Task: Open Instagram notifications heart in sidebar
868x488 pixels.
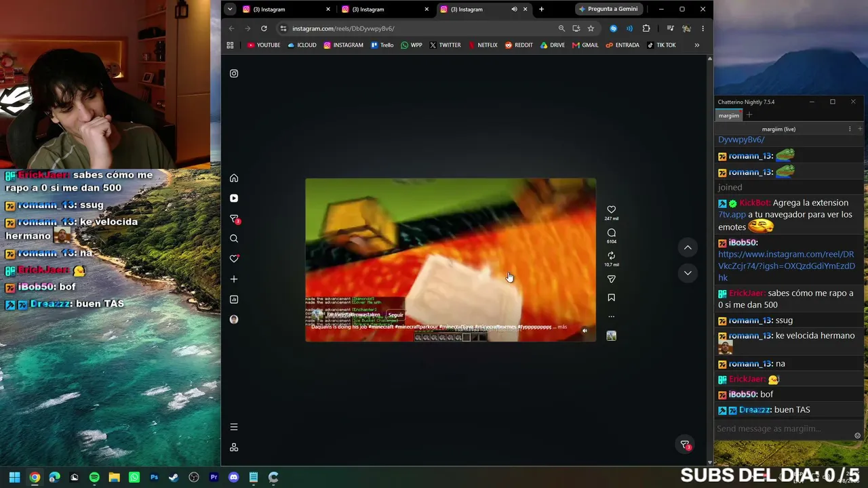Action: pyautogui.click(x=234, y=258)
